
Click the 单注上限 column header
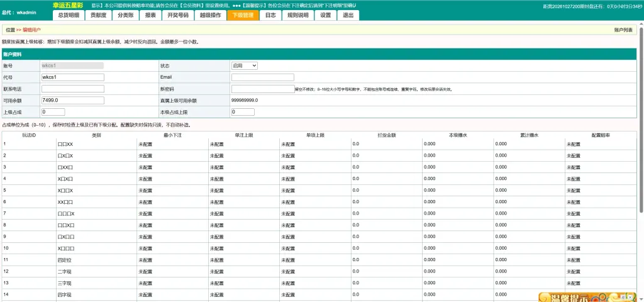pyautogui.click(x=243, y=135)
